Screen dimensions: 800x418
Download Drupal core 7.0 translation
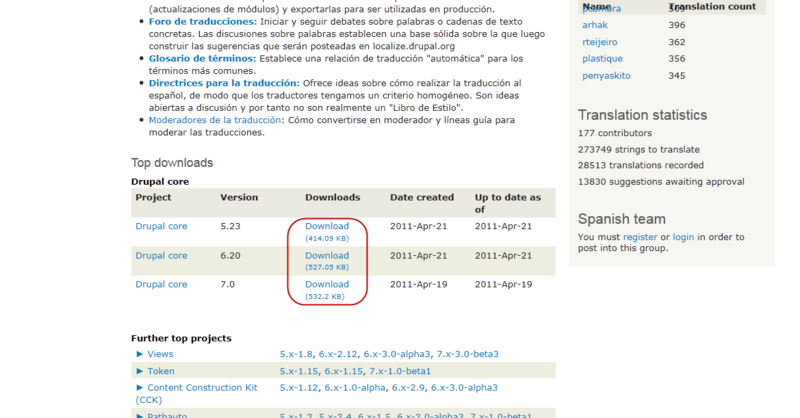(327, 284)
